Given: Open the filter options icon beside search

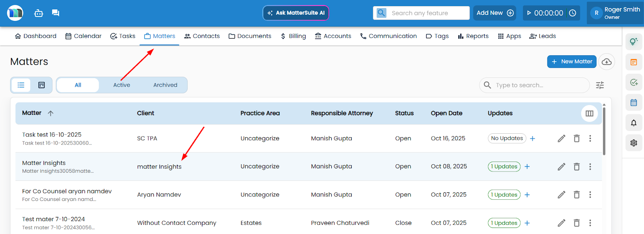Looking at the screenshot, I should pyautogui.click(x=600, y=85).
